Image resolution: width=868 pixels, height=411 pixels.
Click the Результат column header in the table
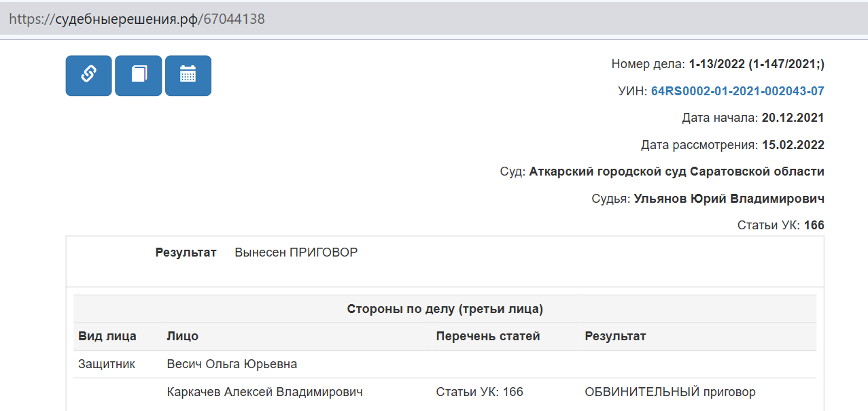coord(615,336)
